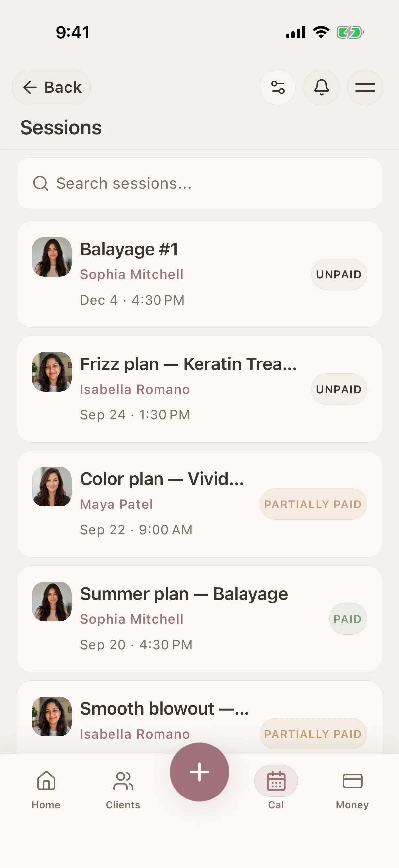Tap Isabella Romano's avatar on Smooth blowout

(52, 716)
